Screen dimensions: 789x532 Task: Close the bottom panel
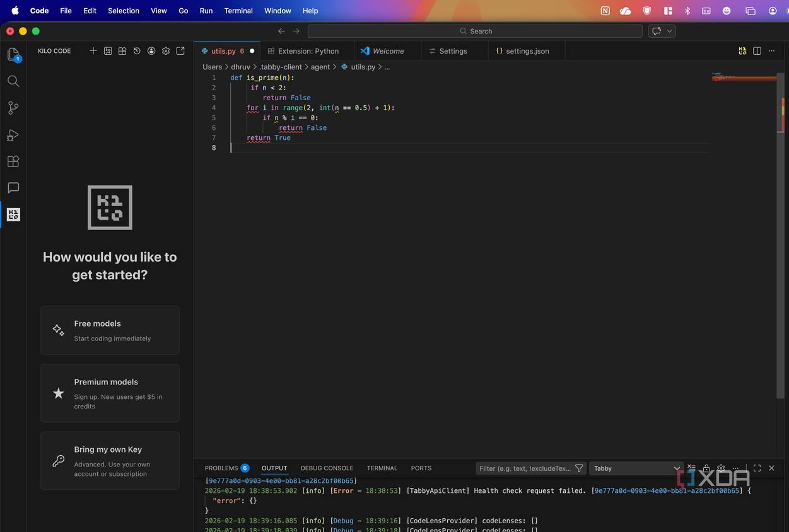tap(771, 468)
